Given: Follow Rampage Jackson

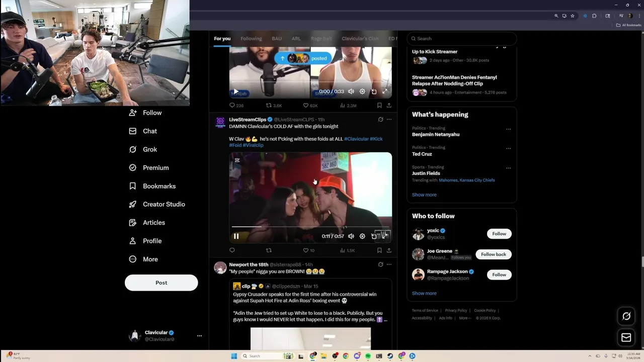Looking at the screenshot, I should click(499, 275).
